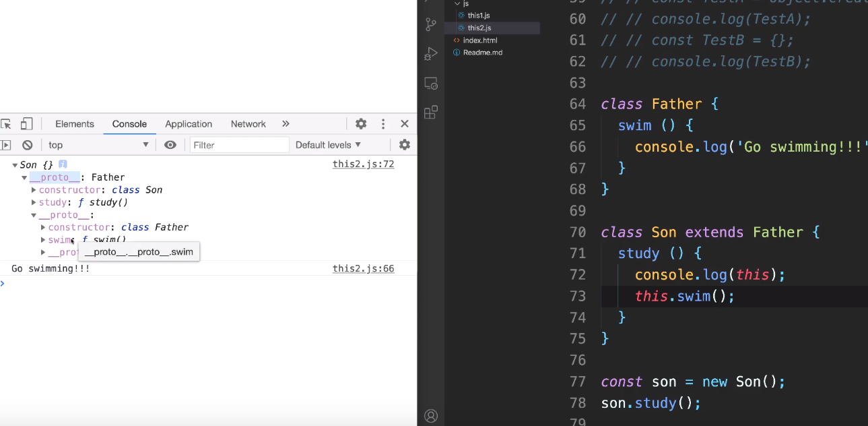868x426 pixels.
Task: Select the inspect element cursor icon
Action: tap(5, 124)
